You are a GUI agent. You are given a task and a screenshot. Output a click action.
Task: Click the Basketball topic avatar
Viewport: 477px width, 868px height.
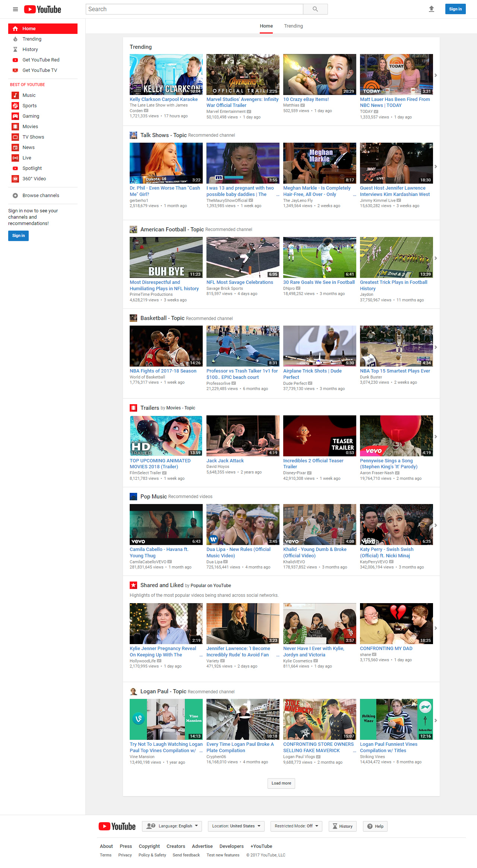(133, 318)
